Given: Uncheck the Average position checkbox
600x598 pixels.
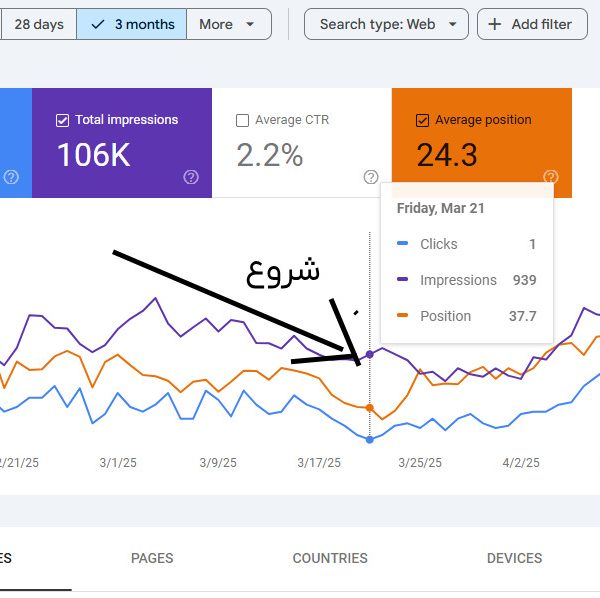Looking at the screenshot, I should [422, 120].
